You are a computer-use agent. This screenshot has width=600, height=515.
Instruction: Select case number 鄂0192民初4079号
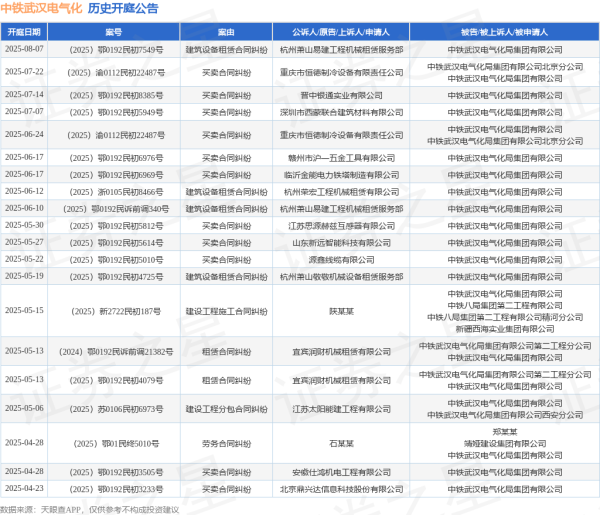click(116, 381)
